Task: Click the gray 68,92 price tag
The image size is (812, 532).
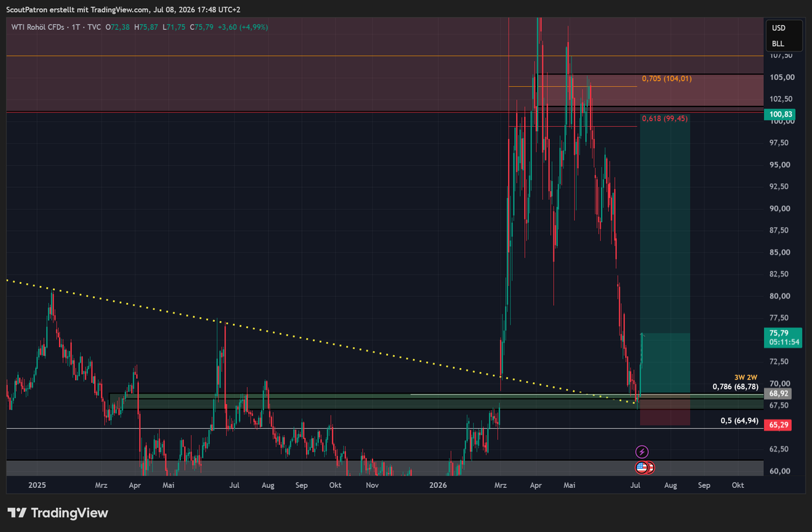Action: click(778, 394)
